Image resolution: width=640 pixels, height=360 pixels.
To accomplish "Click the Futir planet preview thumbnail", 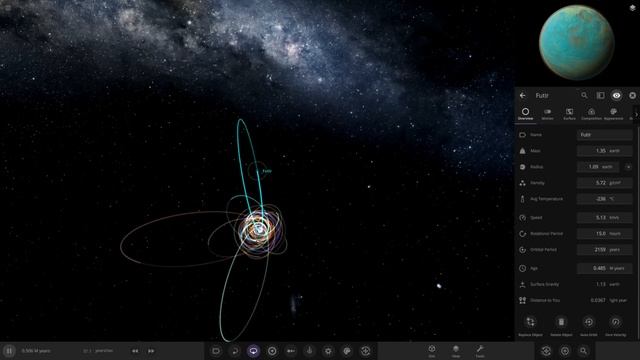I will (x=576, y=42).
